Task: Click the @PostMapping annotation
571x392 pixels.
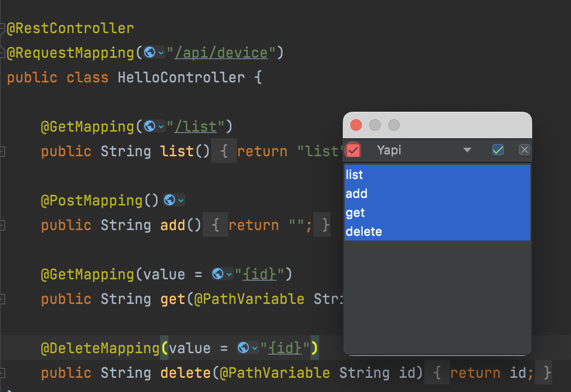Action: click(92, 200)
